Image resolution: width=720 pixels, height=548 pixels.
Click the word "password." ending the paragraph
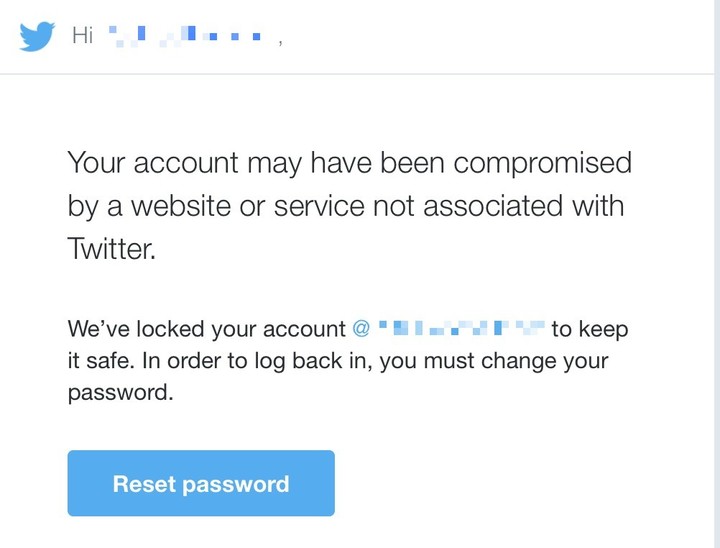[x=120, y=393]
